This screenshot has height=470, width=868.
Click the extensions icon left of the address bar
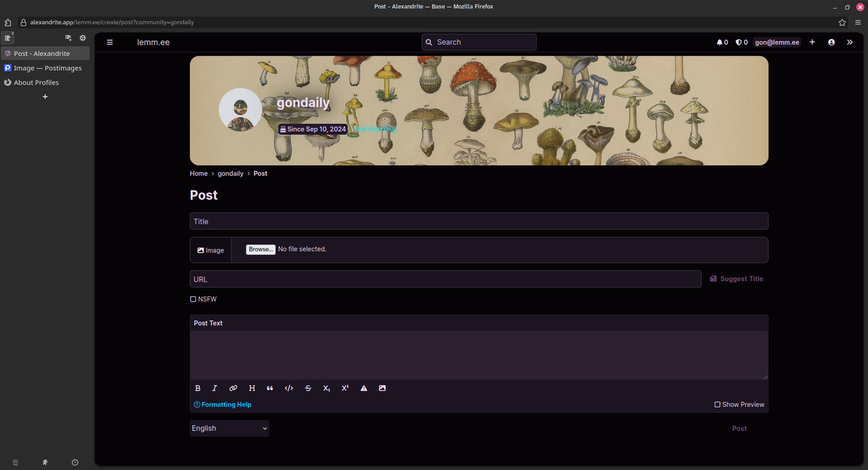(x=7, y=22)
